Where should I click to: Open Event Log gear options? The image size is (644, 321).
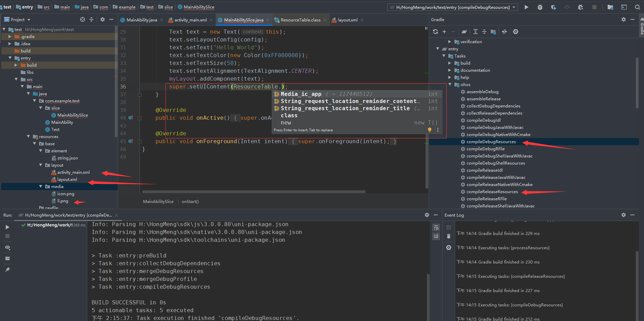624,215
